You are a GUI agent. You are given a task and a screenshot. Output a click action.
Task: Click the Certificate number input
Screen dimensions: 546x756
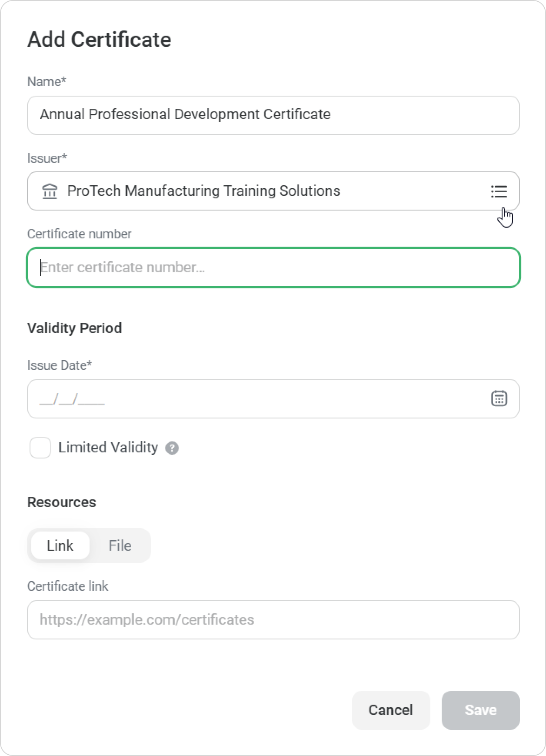click(x=273, y=268)
